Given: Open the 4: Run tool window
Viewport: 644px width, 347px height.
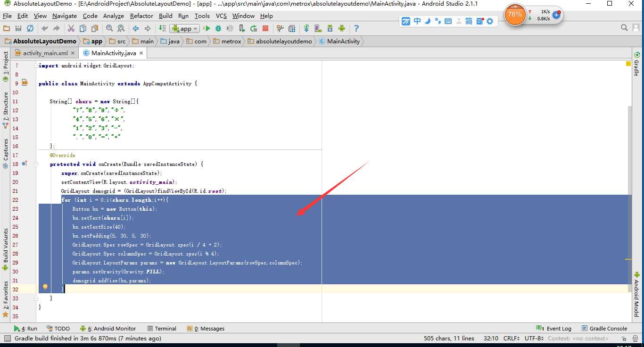Looking at the screenshot, I should [x=25, y=329].
